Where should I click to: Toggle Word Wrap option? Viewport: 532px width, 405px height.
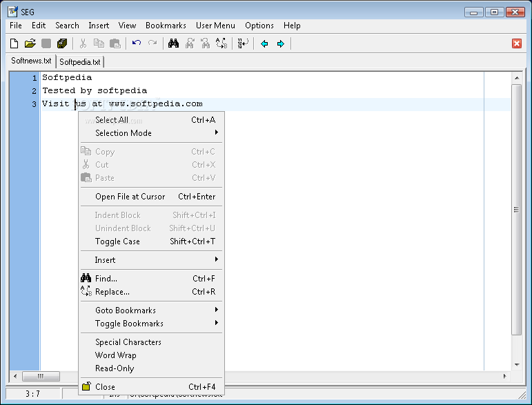pos(151,355)
